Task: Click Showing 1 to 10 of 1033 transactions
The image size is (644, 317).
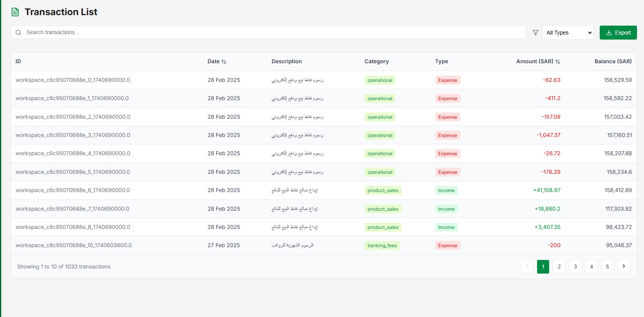Action: tap(64, 267)
